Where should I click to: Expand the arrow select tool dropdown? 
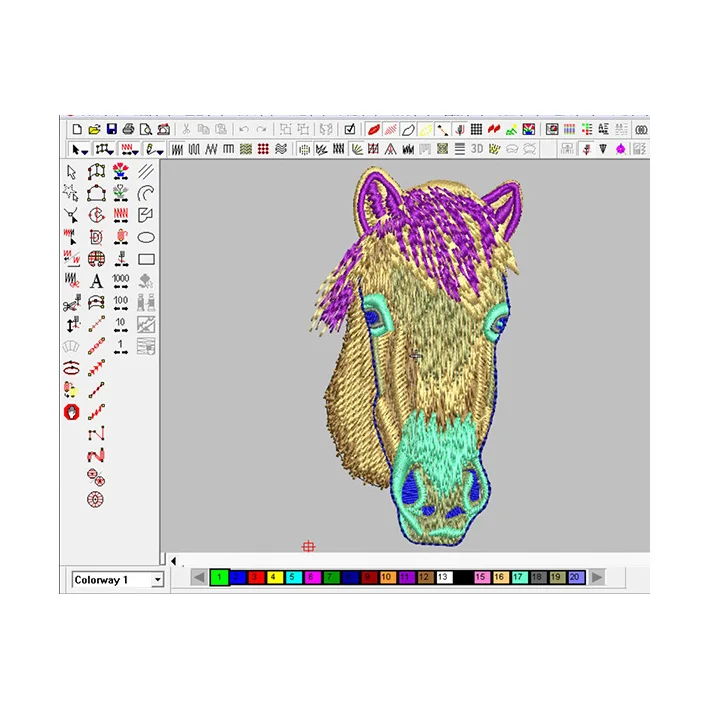pos(86,150)
